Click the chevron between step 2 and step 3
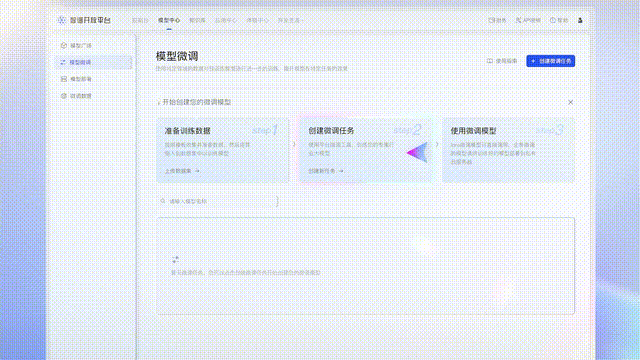 pyautogui.click(x=437, y=144)
